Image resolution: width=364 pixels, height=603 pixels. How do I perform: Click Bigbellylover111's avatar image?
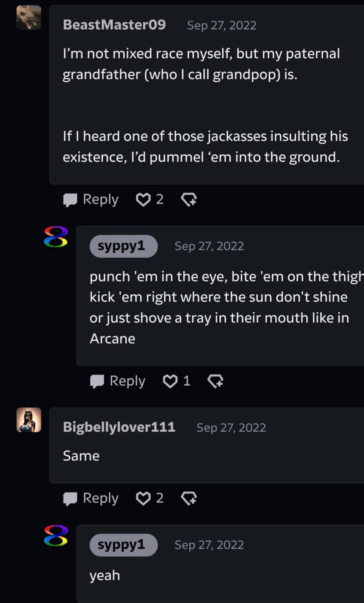tap(29, 420)
